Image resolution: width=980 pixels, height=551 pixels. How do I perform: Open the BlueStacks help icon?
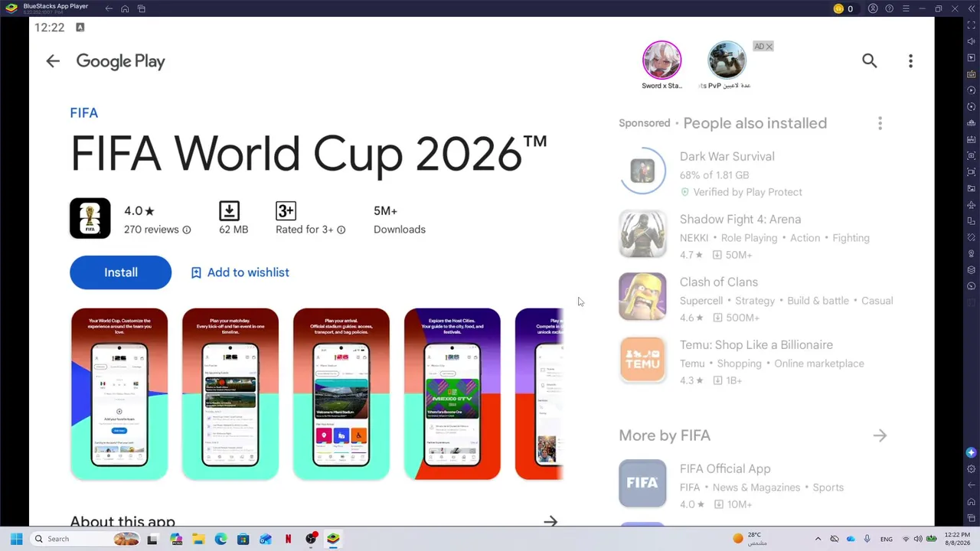pyautogui.click(x=889, y=8)
